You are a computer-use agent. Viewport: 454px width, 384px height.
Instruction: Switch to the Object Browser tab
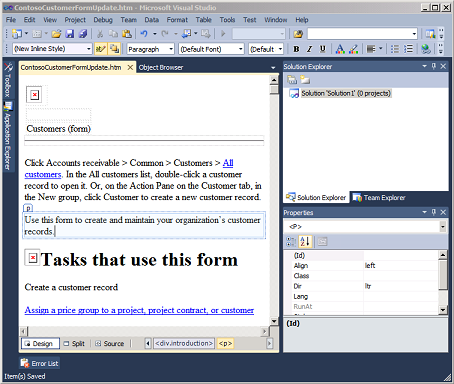pos(161,68)
